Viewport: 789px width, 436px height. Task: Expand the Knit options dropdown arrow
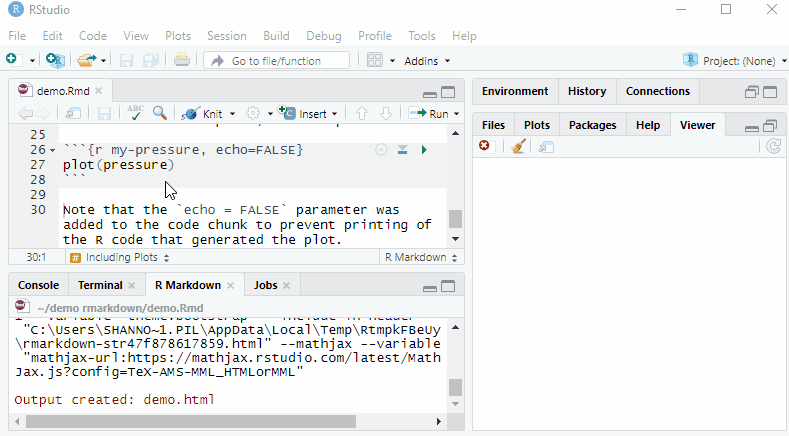pos(232,114)
